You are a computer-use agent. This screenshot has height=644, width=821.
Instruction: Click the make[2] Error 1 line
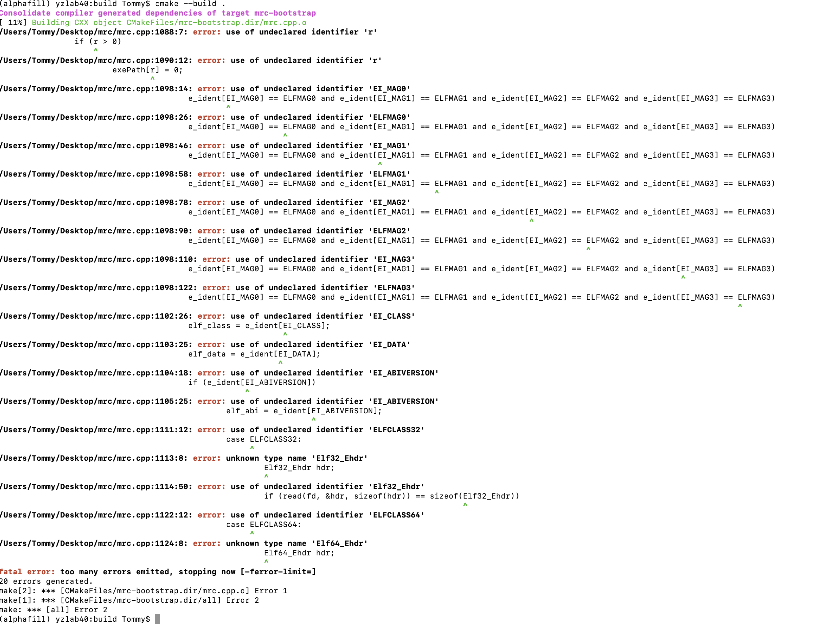(143, 591)
